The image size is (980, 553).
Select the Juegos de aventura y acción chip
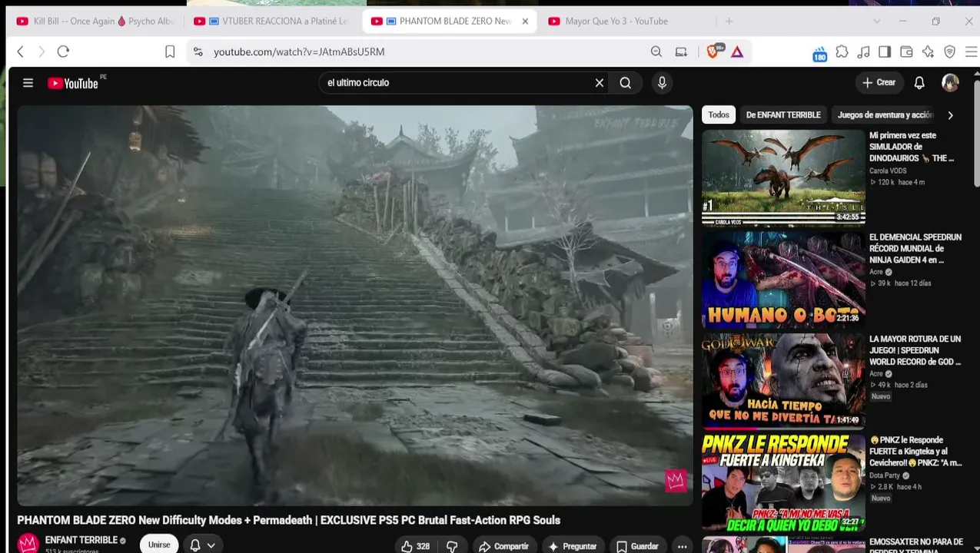(885, 115)
